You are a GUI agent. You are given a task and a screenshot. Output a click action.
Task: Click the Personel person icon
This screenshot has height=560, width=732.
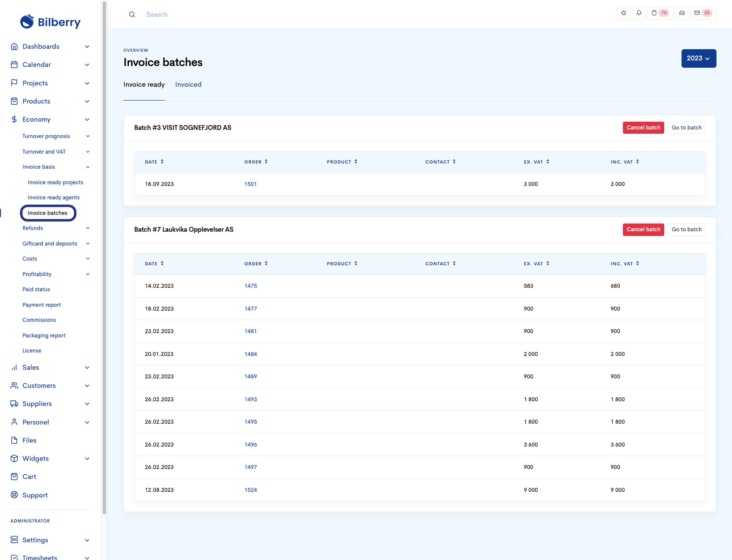point(14,422)
